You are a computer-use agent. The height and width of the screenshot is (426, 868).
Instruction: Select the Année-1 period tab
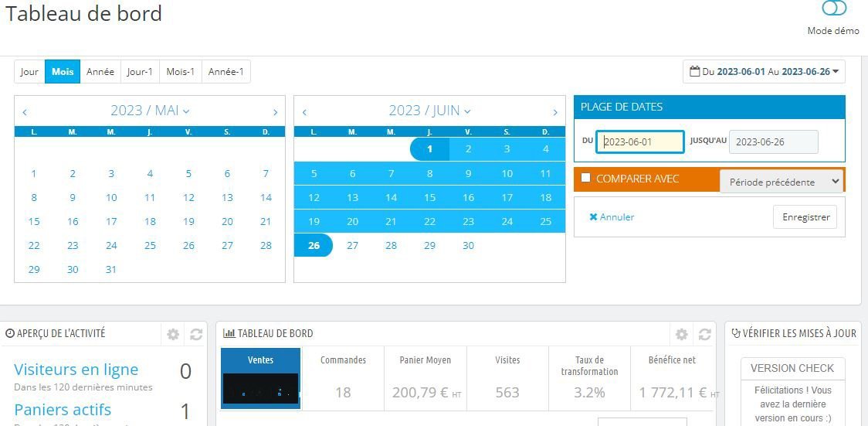[225, 72]
